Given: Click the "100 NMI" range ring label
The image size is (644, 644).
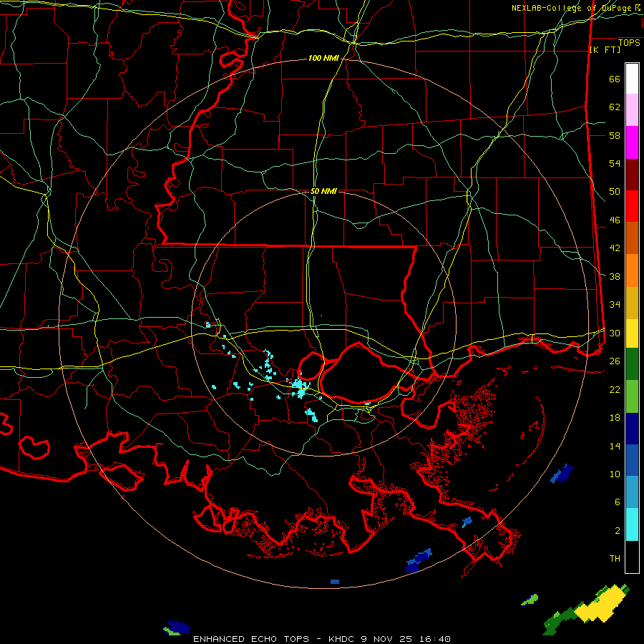Looking at the screenshot, I should [323, 59].
